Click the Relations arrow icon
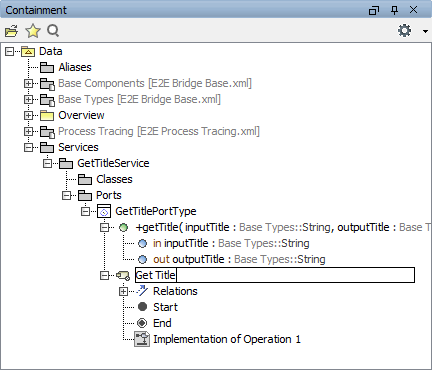The height and width of the screenshot is (370, 432). point(142,291)
